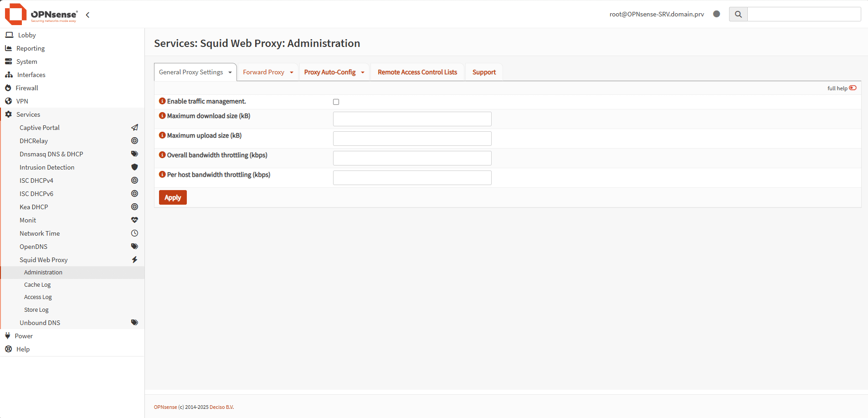Screen dimensions: 868x418
Task: Apply the proxy settings
Action: coord(173,197)
